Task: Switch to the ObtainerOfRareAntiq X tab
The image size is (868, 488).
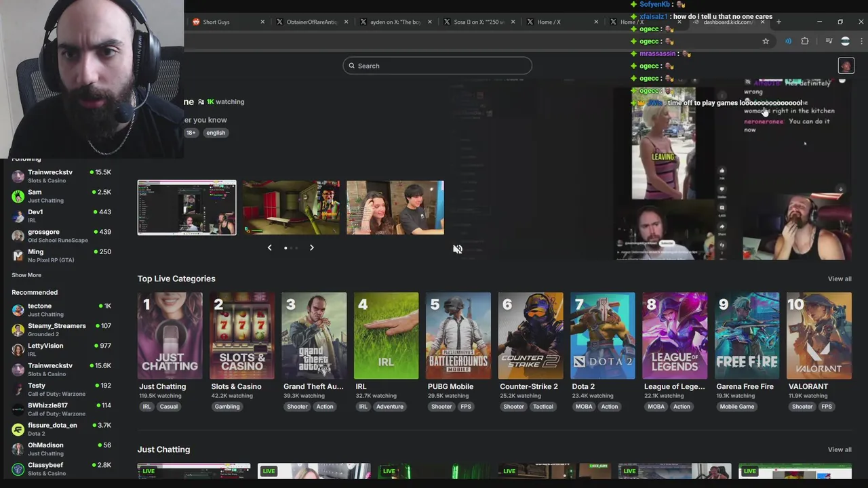Action: tap(311, 22)
